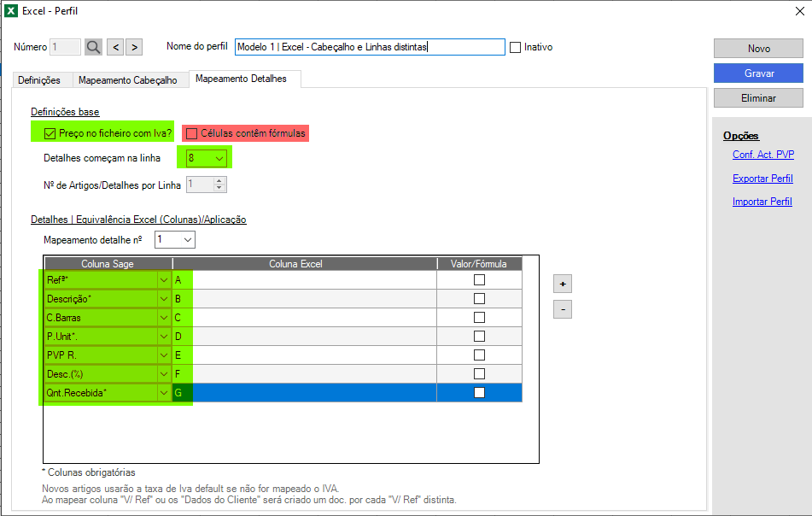The width and height of the screenshot is (812, 516).
Task: Check Valor/Fórmula box for Refª row
Action: (x=480, y=279)
